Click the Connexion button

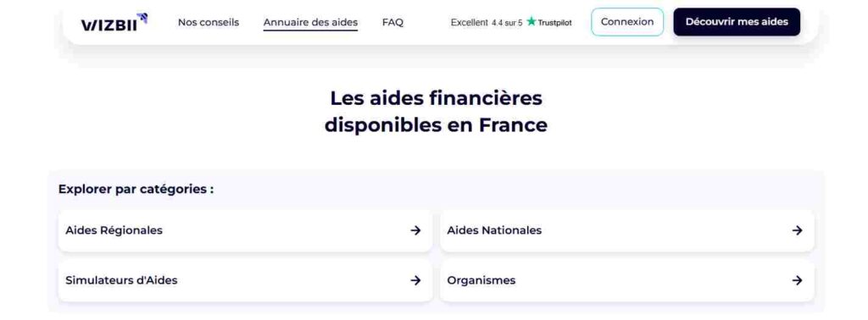(x=627, y=22)
